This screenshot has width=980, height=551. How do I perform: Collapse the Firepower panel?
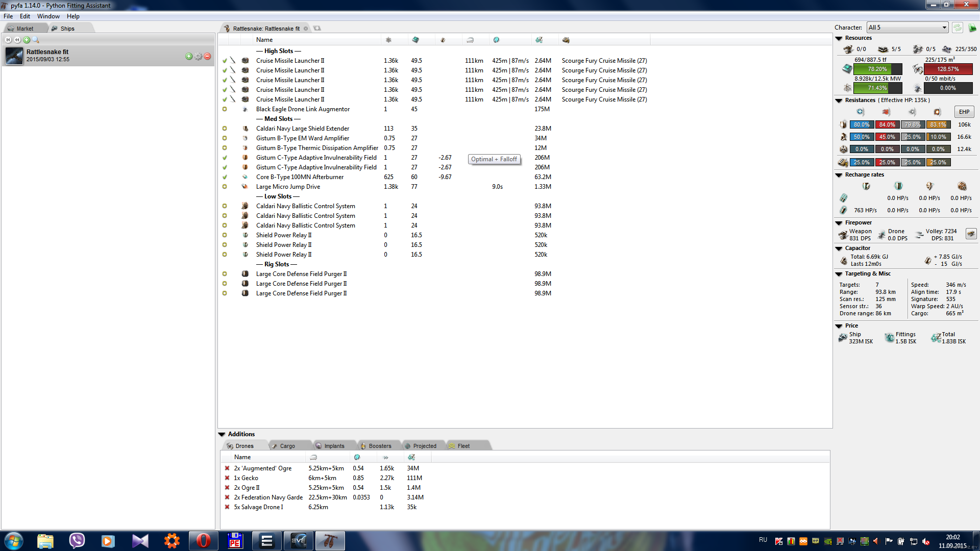[x=839, y=223]
